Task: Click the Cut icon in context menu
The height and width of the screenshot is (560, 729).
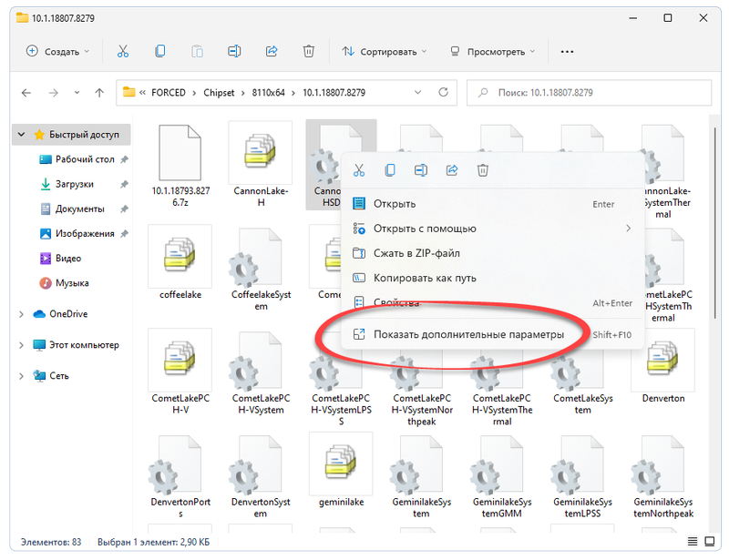Action: (359, 170)
